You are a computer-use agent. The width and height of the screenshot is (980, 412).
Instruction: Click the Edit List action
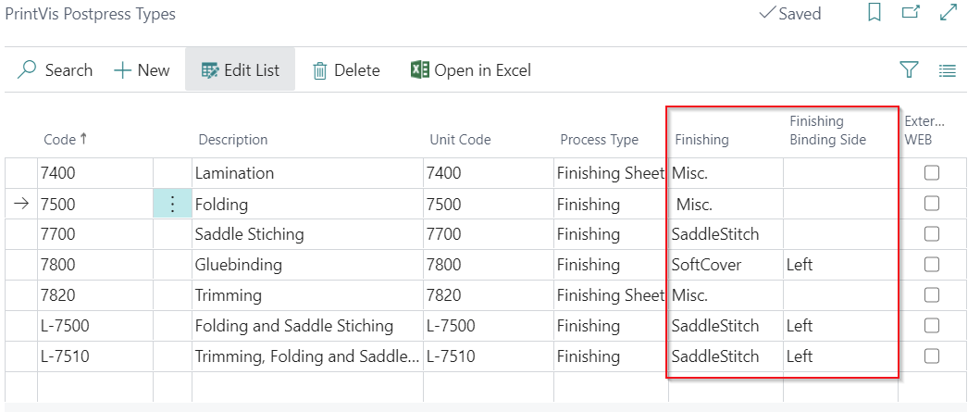click(240, 69)
